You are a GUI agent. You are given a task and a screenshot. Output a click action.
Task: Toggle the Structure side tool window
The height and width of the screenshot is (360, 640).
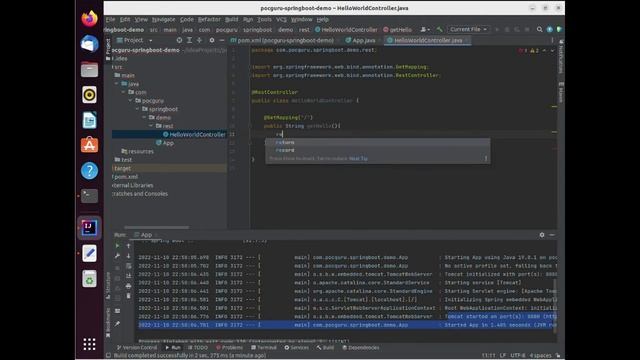point(108,286)
